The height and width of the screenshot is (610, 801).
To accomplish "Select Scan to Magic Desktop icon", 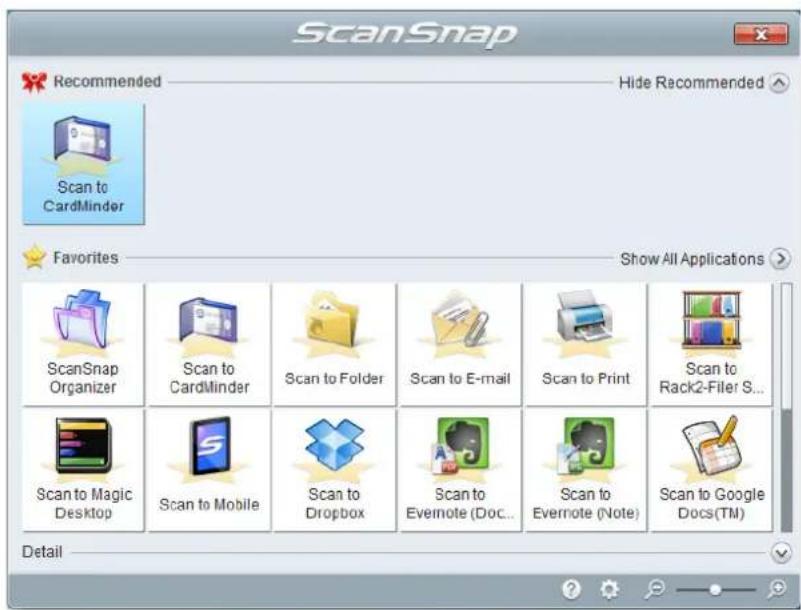I will [x=83, y=470].
